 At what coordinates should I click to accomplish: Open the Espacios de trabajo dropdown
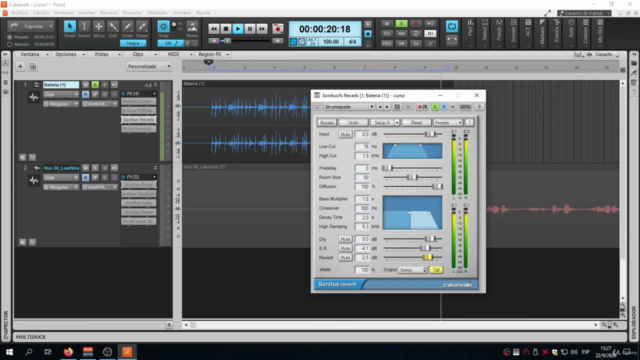click(x=584, y=13)
